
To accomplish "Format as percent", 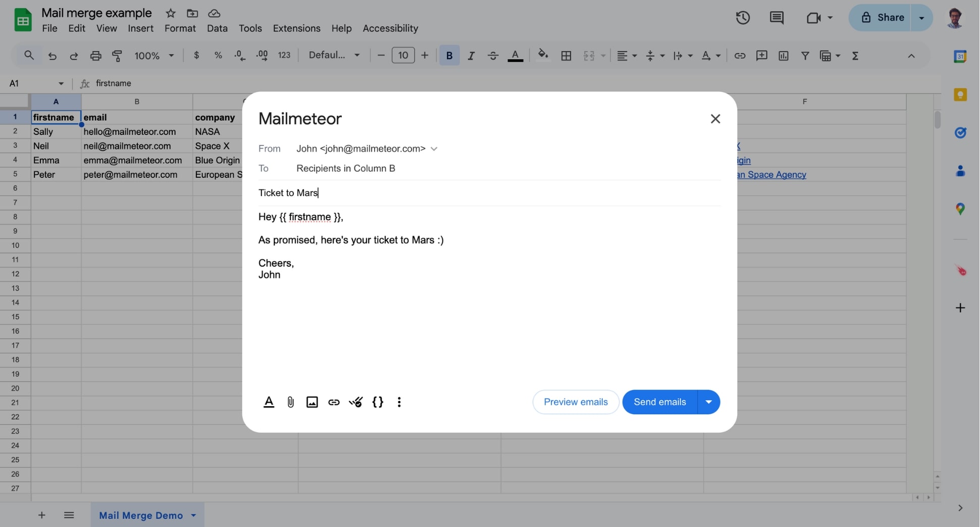I will [218, 56].
